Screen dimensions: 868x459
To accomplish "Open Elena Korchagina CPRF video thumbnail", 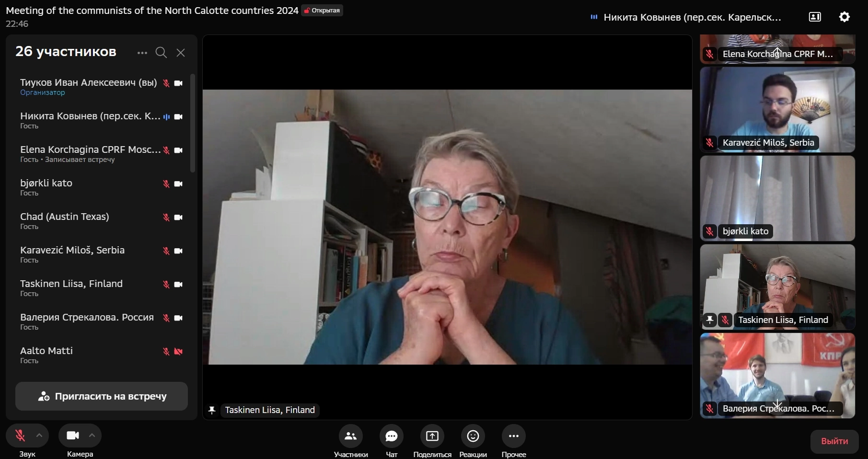I will [x=777, y=49].
